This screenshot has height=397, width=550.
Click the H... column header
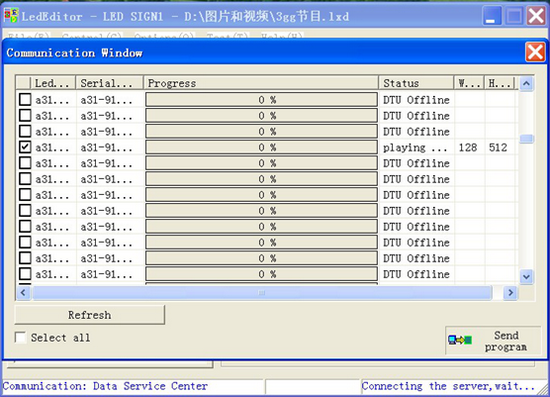(499, 83)
